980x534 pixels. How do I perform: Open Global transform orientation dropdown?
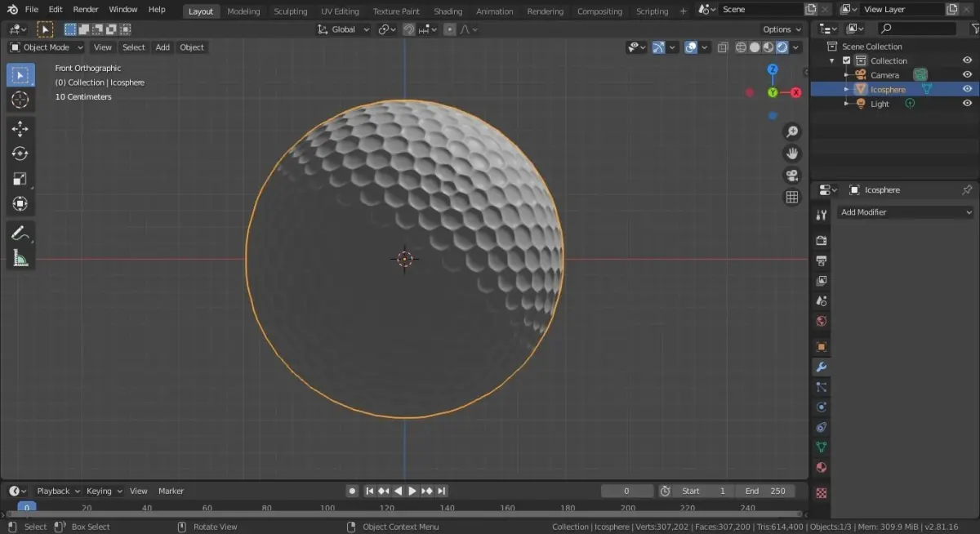pyautogui.click(x=343, y=29)
